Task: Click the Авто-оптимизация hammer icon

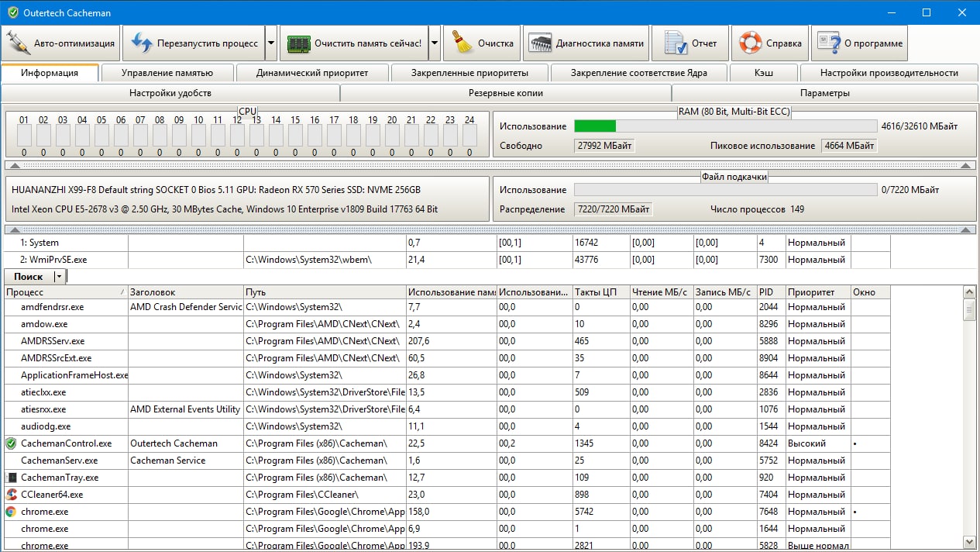Action: (19, 43)
